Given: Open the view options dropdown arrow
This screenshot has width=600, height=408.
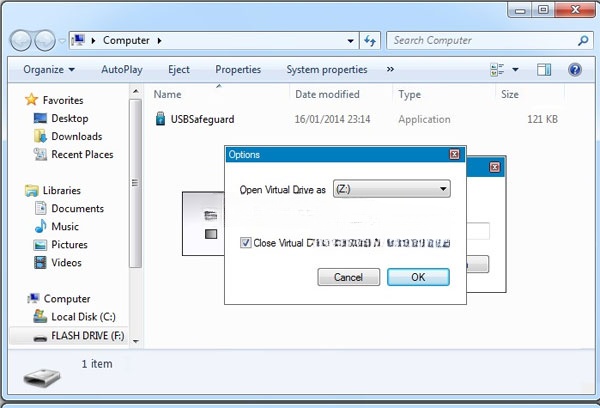Looking at the screenshot, I should click(x=515, y=70).
